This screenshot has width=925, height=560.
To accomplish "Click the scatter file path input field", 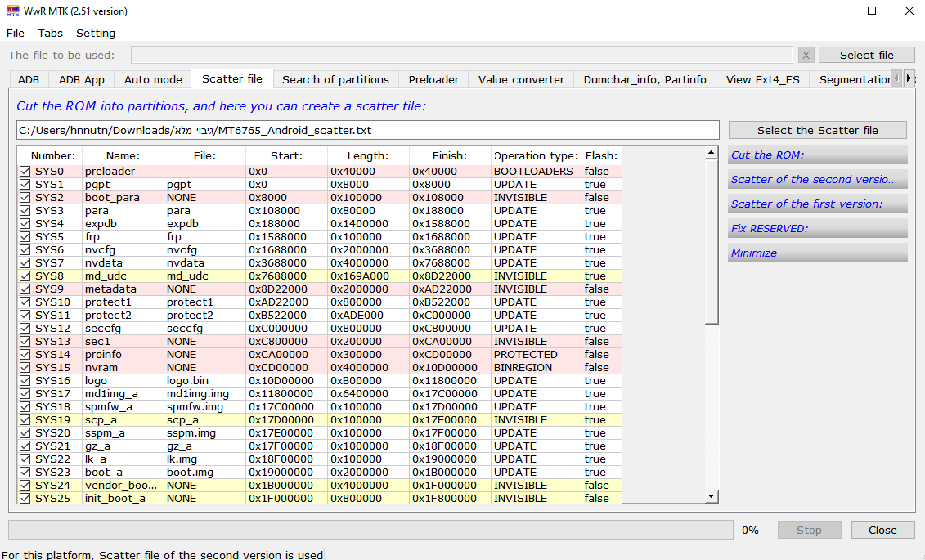I will [x=367, y=130].
